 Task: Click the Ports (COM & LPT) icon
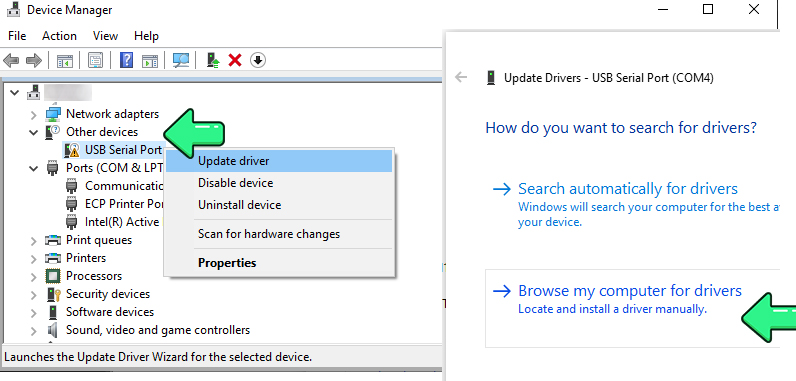[53, 168]
